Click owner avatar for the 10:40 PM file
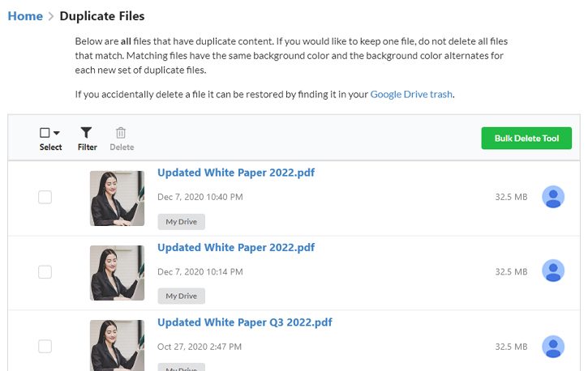The height and width of the screenshot is (371, 588). coord(553,197)
